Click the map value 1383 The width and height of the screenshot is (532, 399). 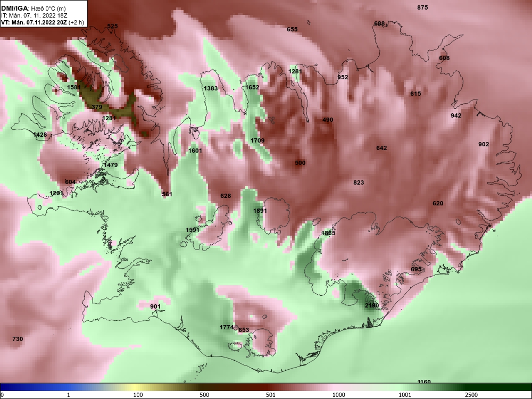(x=211, y=88)
